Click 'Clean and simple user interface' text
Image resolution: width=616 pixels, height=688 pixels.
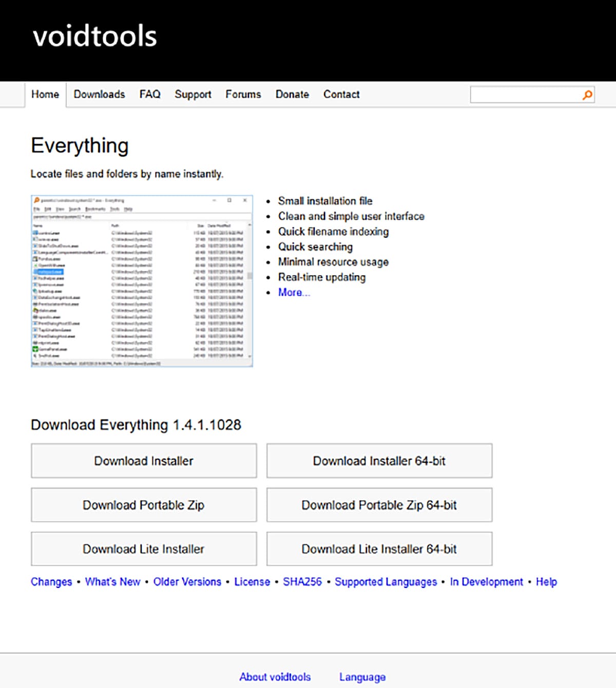point(351,216)
